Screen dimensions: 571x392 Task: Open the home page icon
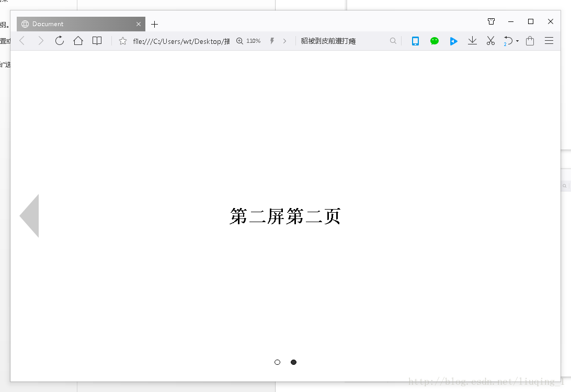[78, 41]
